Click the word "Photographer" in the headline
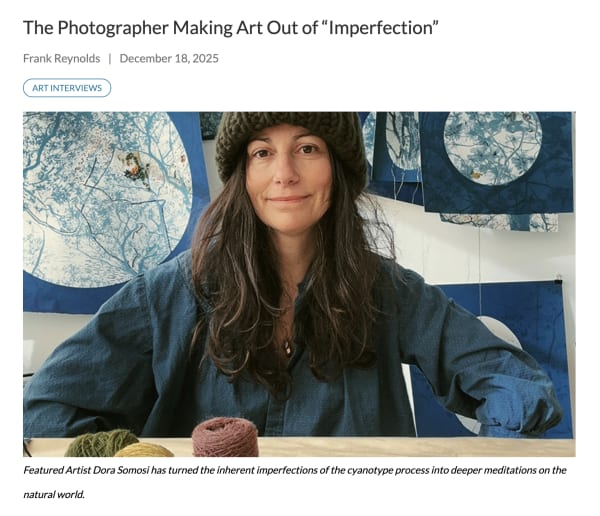This screenshot has height=516, width=600. click(x=113, y=28)
